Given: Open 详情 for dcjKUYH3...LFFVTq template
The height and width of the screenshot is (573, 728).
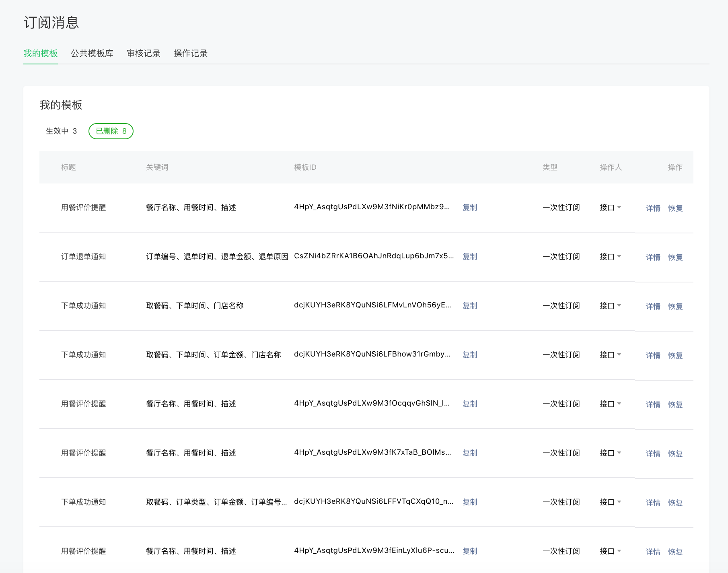Looking at the screenshot, I should pyautogui.click(x=653, y=503).
